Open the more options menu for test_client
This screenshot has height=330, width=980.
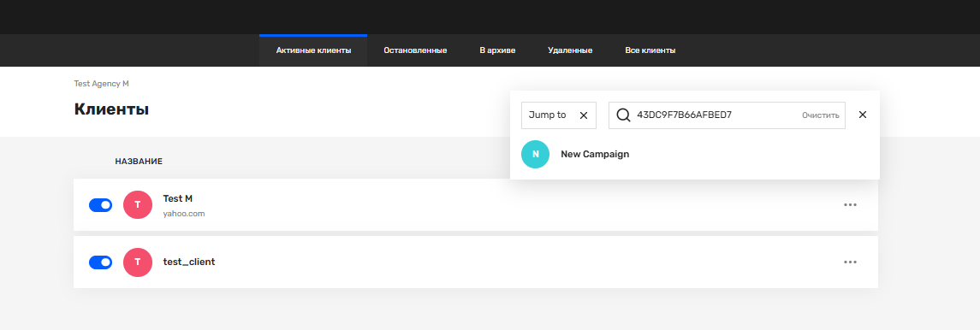(x=850, y=262)
